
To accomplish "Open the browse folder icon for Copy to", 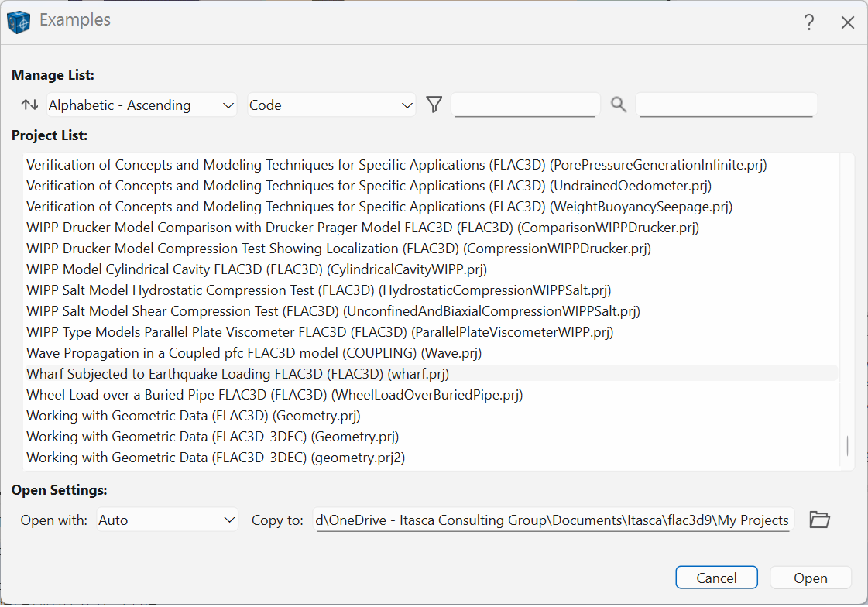I will tap(819, 520).
